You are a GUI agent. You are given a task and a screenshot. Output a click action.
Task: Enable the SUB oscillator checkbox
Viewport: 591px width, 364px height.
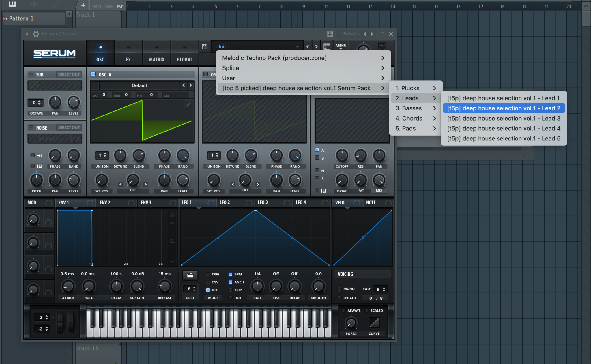31,74
